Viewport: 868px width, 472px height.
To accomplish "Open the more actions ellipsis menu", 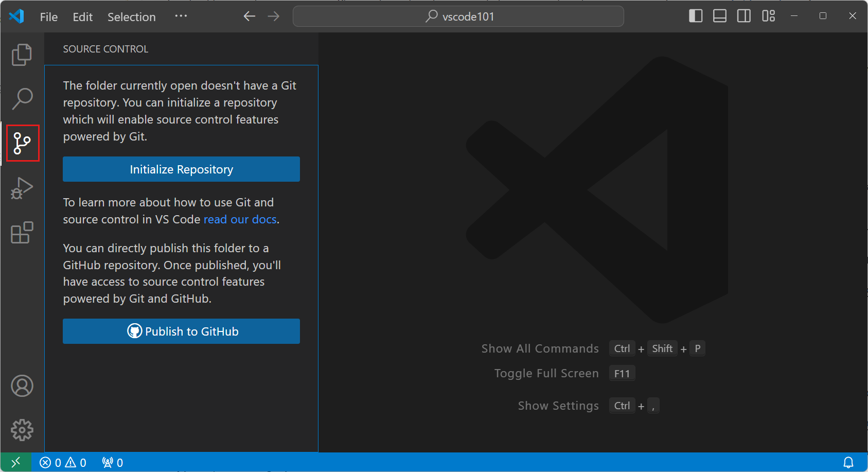I will click(x=181, y=16).
